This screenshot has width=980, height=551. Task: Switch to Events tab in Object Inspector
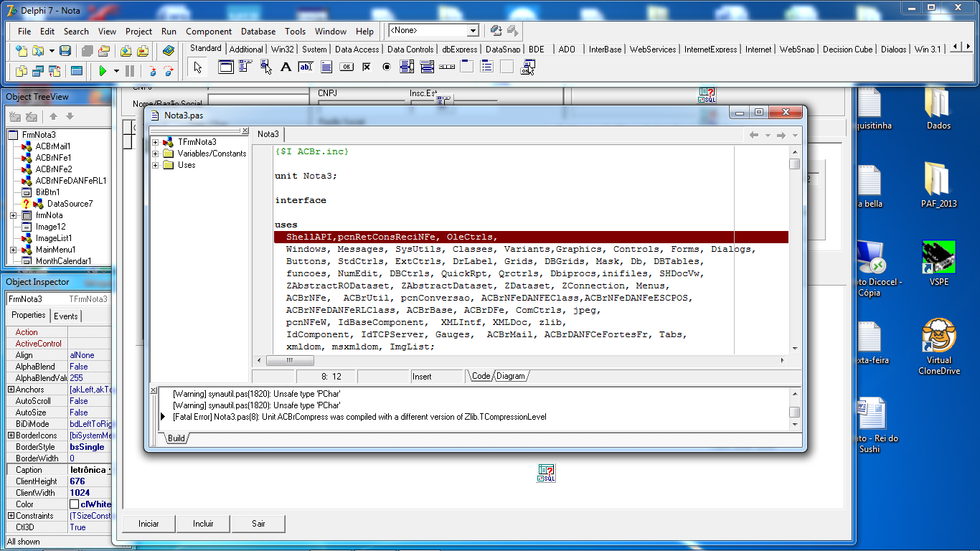pos(66,316)
